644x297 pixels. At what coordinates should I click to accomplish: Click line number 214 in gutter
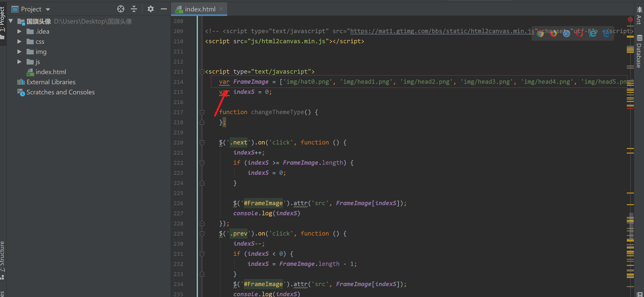[178, 82]
